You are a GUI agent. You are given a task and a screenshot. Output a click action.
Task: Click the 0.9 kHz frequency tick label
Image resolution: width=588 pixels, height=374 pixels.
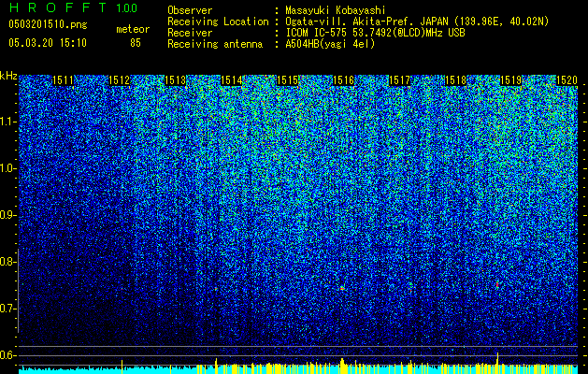coord(7,215)
